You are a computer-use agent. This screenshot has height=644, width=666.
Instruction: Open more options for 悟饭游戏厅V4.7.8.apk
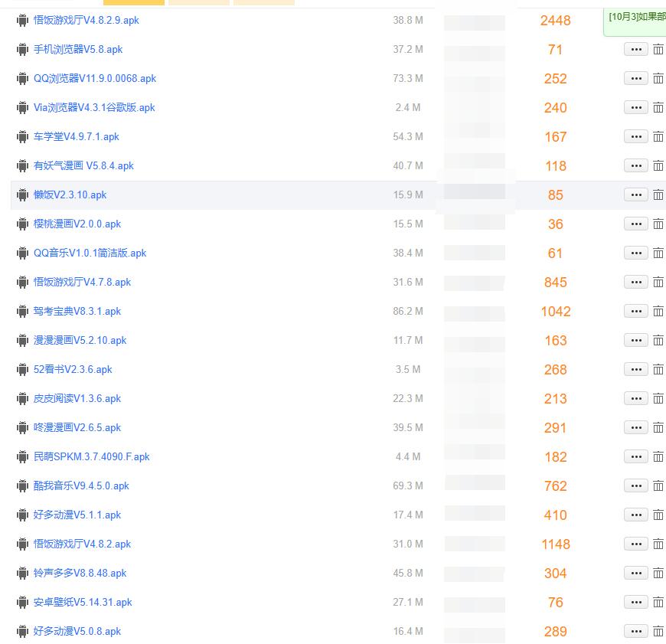pos(635,282)
